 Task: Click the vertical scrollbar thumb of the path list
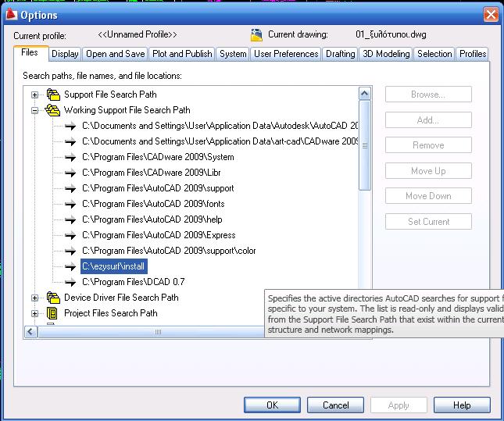[x=364, y=145]
